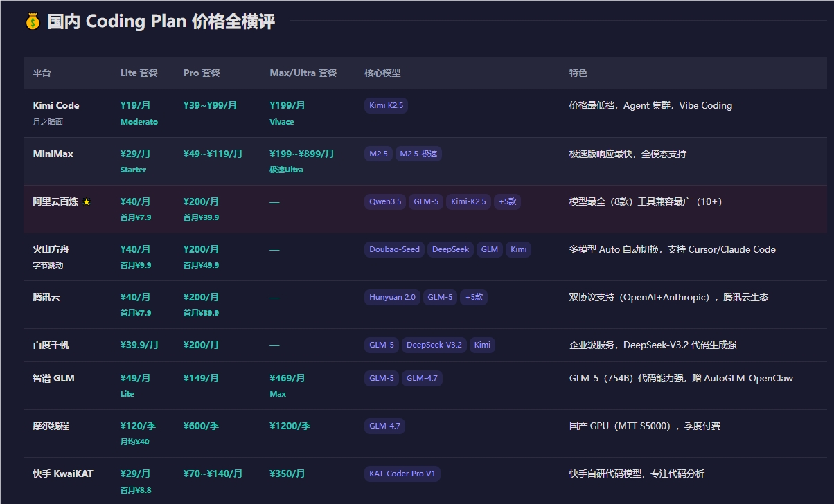Expand the +5款 badge in 阿里云百炼 row
The height and width of the screenshot is (504, 834).
click(x=507, y=201)
